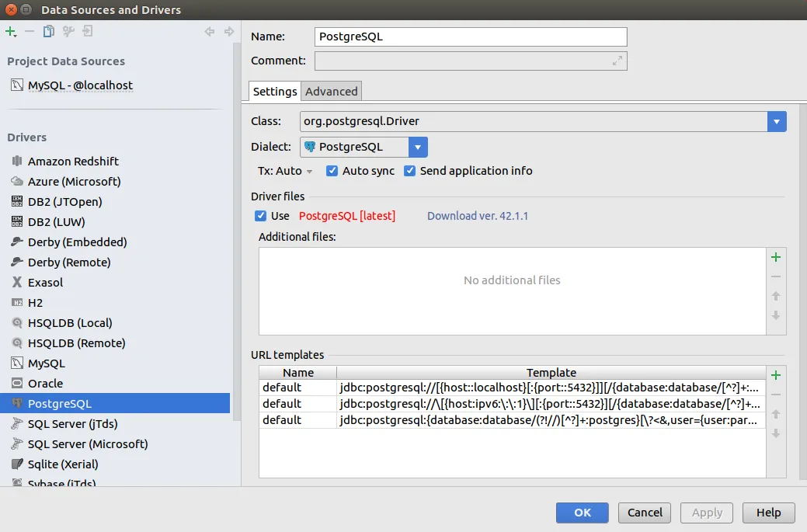Select the DB2 (JTOpen) driver
This screenshot has height=532, width=807.
tap(115, 202)
